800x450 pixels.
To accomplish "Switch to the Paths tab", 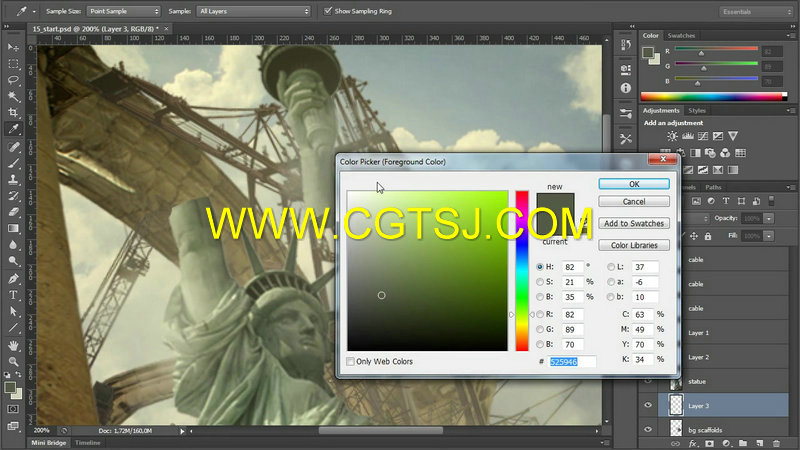I will click(x=713, y=187).
